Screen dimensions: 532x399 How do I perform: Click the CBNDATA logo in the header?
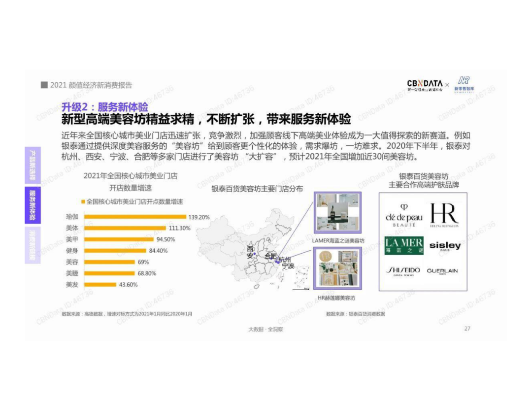point(425,86)
